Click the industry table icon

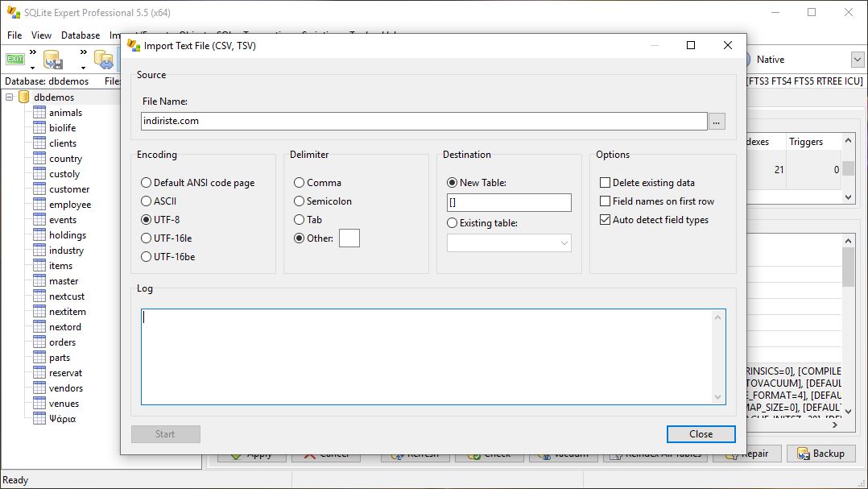(39, 251)
